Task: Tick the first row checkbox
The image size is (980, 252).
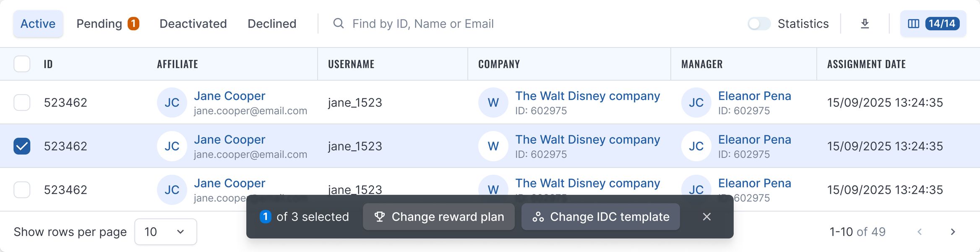Action: (x=22, y=102)
